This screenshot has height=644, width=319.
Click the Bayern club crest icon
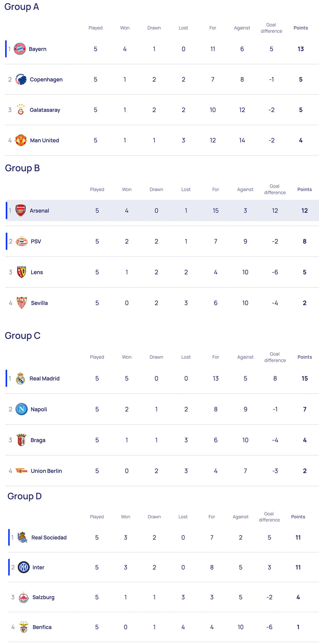point(20,49)
